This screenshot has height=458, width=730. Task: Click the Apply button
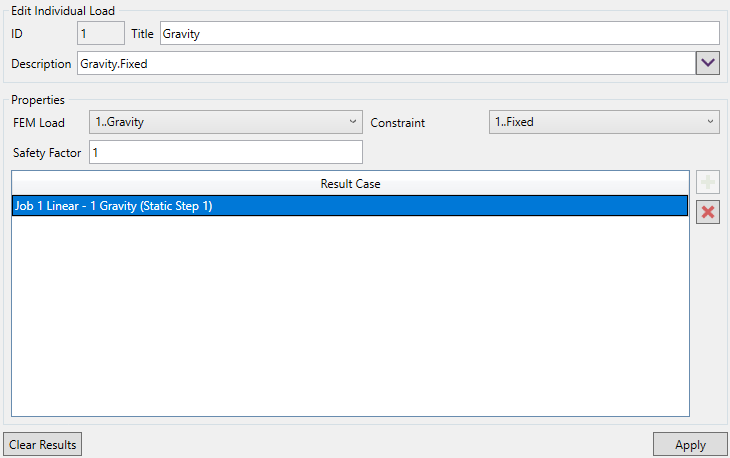click(x=690, y=445)
